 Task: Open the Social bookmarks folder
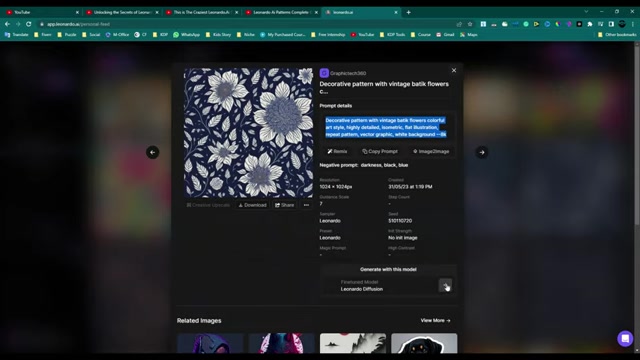pos(91,35)
